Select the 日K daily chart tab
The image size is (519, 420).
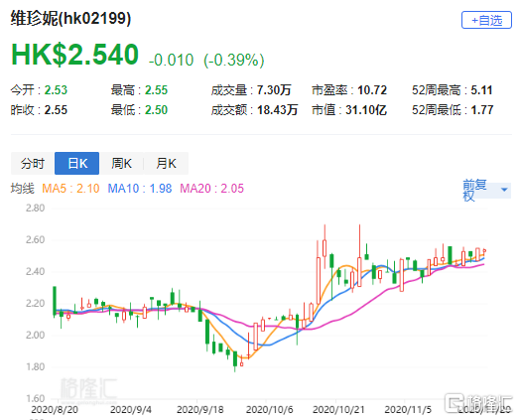(76, 163)
